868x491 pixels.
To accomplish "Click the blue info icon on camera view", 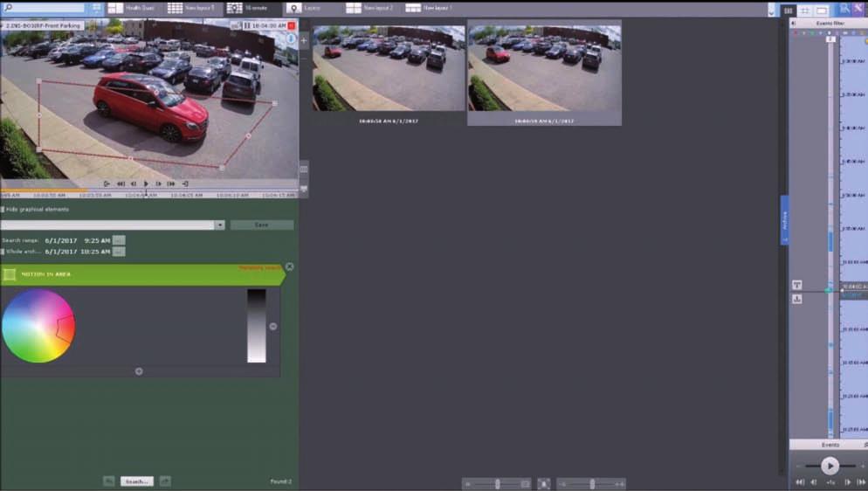I will [x=291, y=38].
